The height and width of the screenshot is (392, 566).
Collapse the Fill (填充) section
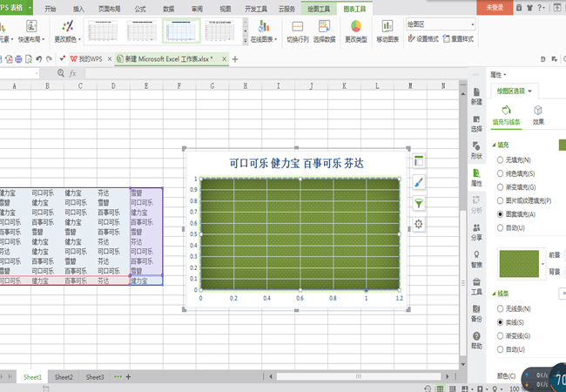click(x=494, y=145)
